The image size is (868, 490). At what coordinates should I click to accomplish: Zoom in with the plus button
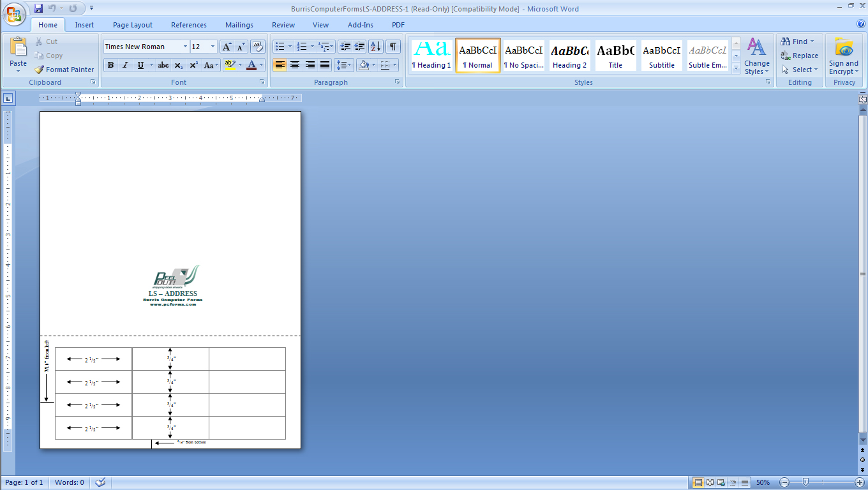coord(860,482)
